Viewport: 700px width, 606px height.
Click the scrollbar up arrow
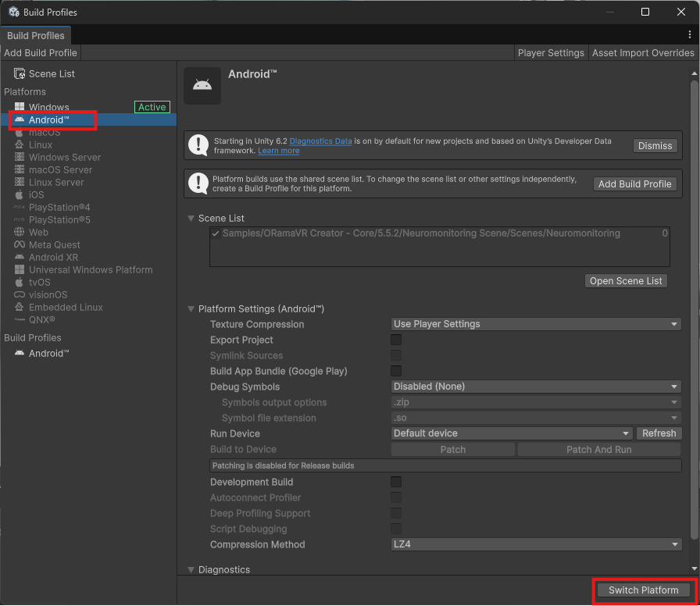[x=695, y=73]
